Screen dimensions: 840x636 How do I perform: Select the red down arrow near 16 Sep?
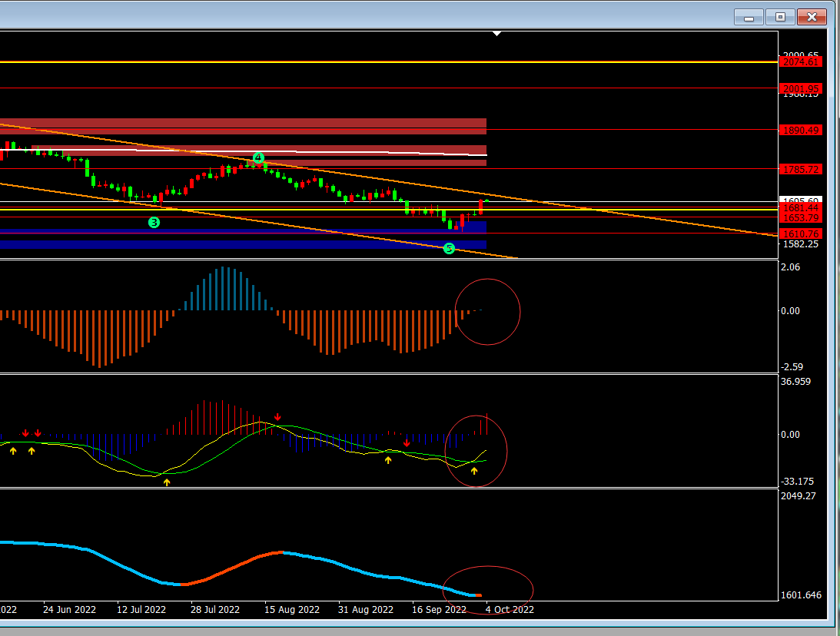point(407,443)
